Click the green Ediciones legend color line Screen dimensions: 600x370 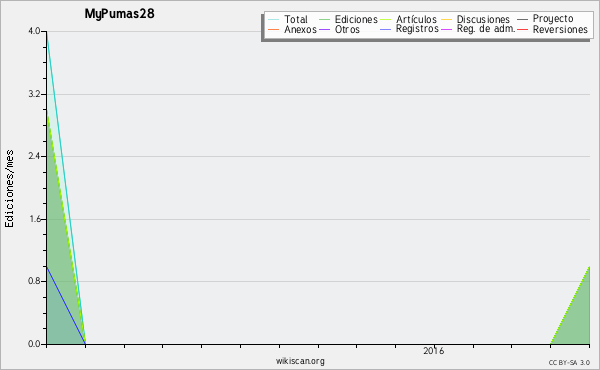324,20
